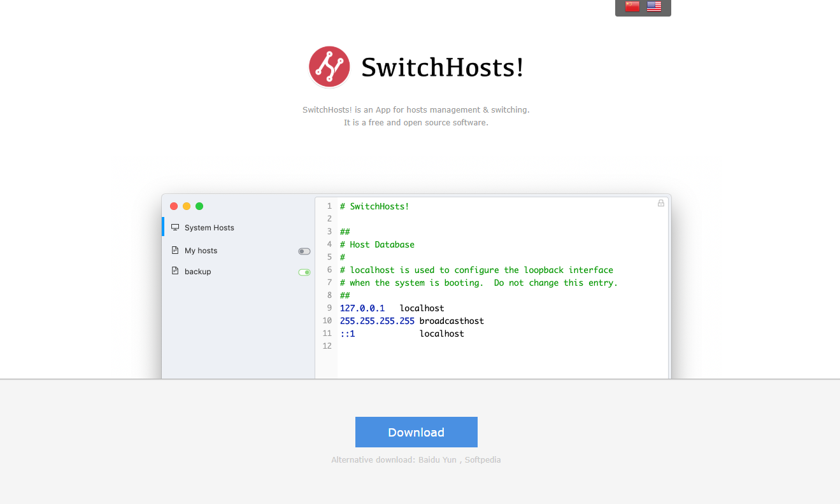Enable the My hosts toggle switch
The height and width of the screenshot is (504, 840).
coord(304,251)
